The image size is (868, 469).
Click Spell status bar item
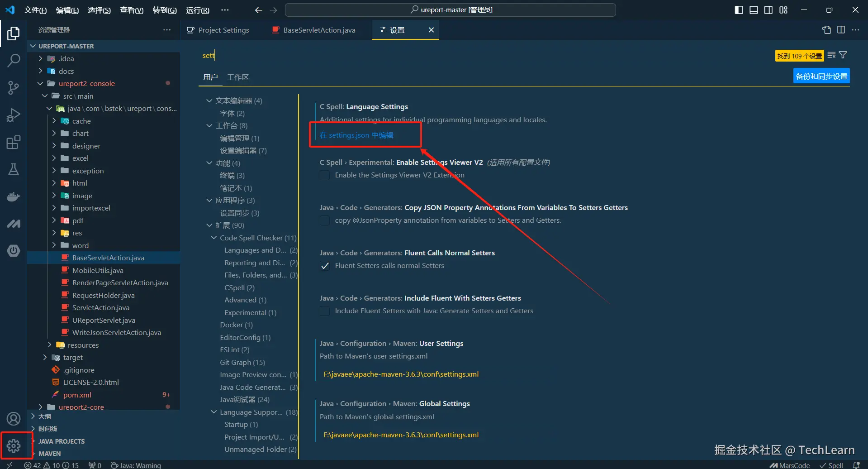click(831, 465)
